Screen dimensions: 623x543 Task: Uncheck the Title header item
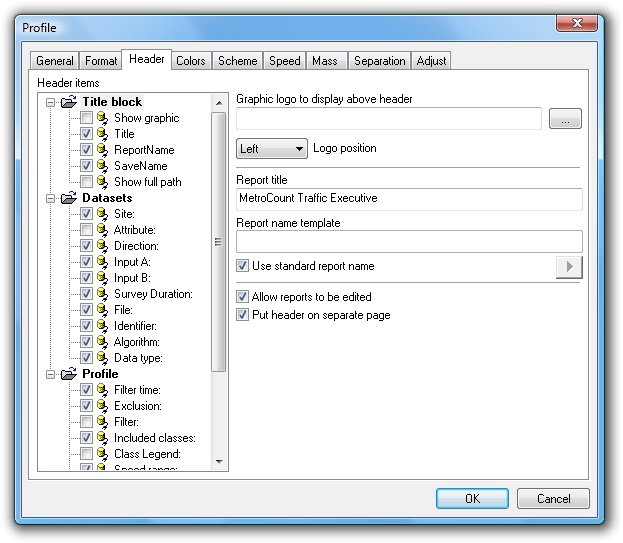86,133
